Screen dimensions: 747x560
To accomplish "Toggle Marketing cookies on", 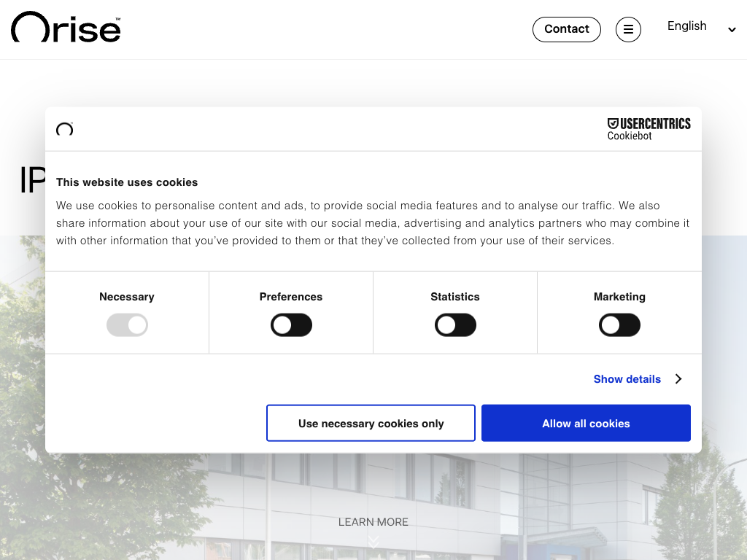I will pyautogui.click(x=619, y=325).
